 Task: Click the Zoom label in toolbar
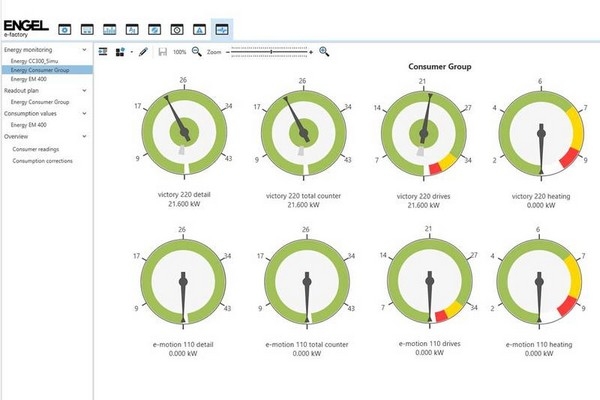(x=214, y=52)
